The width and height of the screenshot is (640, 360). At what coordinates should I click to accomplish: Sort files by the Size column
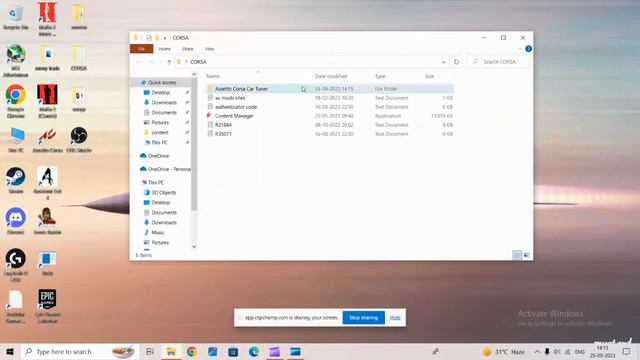[429, 76]
